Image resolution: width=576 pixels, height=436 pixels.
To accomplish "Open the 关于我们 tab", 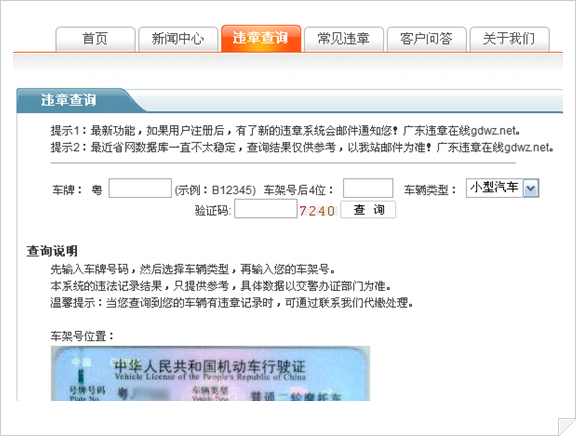I will (510, 39).
